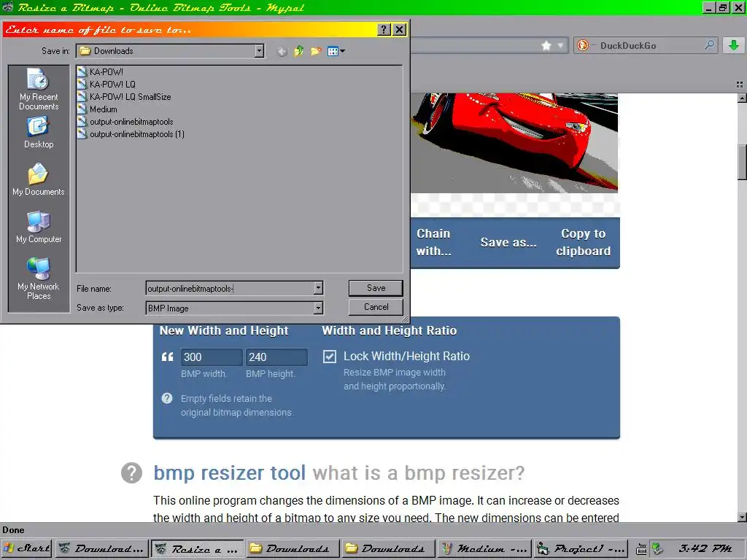Screen dimensions: 747x560
Task: Click the dialog help question mark button
Action: tap(384, 29)
